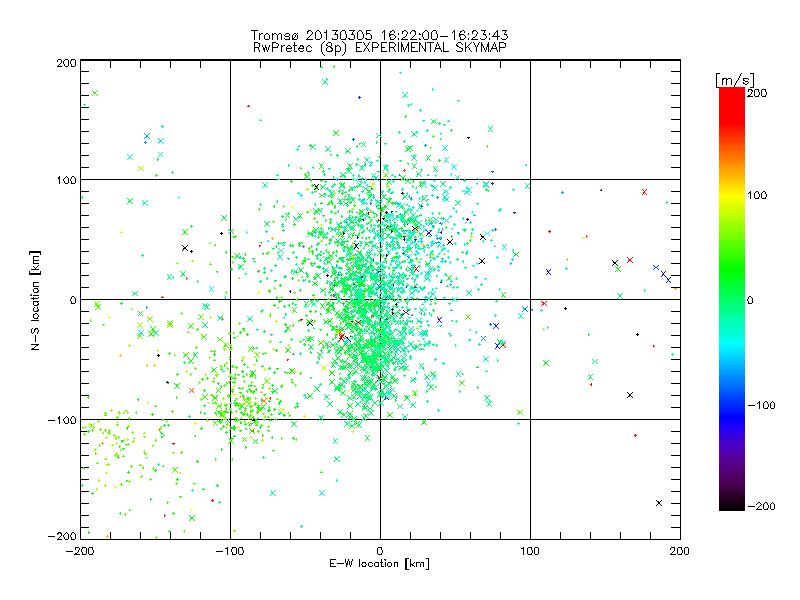Screen dimensions: 800x600
Task: Click the '-200' label on the colorbar
Action: click(761, 506)
